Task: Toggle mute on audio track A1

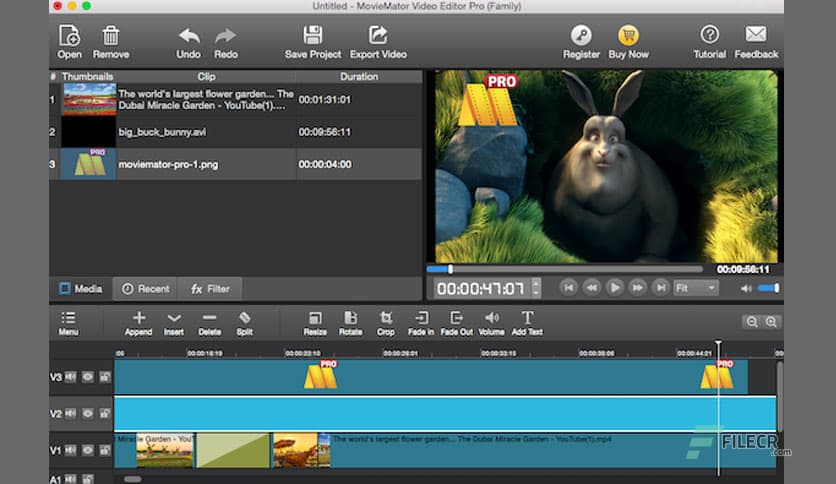Action: [x=70, y=479]
